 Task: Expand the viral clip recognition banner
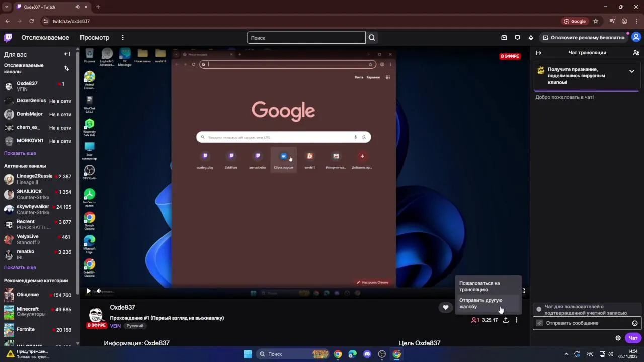click(x=632, y=71)
